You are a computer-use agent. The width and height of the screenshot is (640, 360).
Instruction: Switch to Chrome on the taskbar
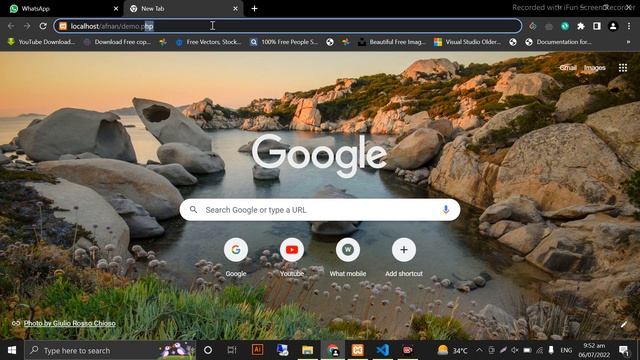coord(333,350)
